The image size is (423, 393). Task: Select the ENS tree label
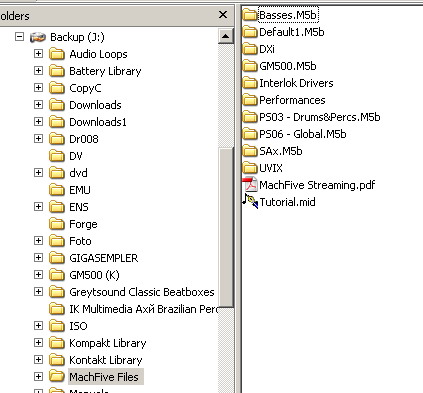point(79,207)
